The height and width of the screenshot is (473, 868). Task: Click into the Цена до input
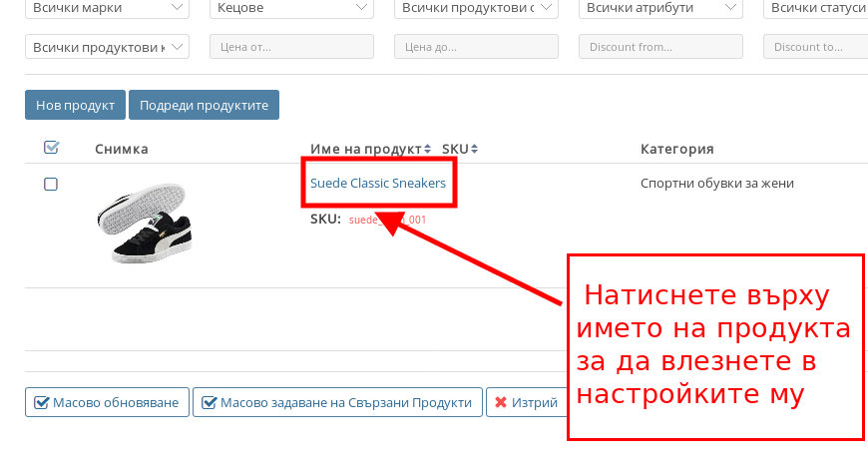(x=476, y=47)
